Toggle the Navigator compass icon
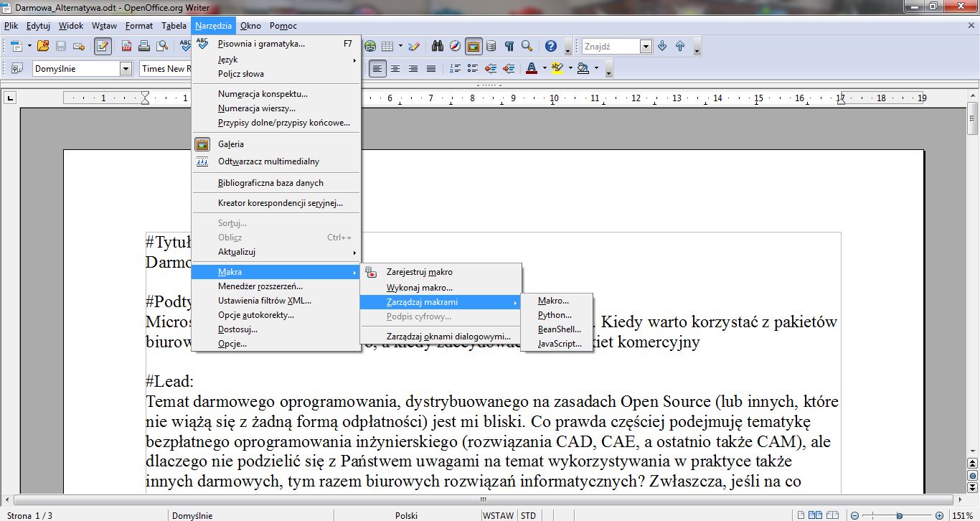 tap(456, 46)
